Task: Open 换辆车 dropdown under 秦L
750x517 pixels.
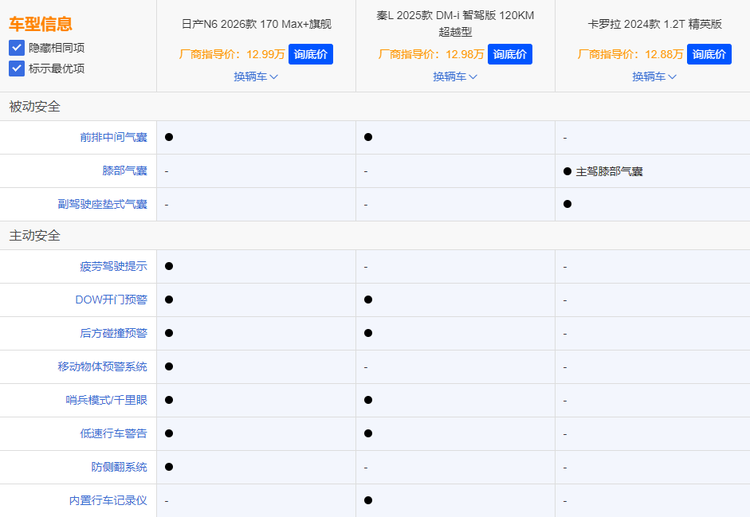Action: [455, 76]
